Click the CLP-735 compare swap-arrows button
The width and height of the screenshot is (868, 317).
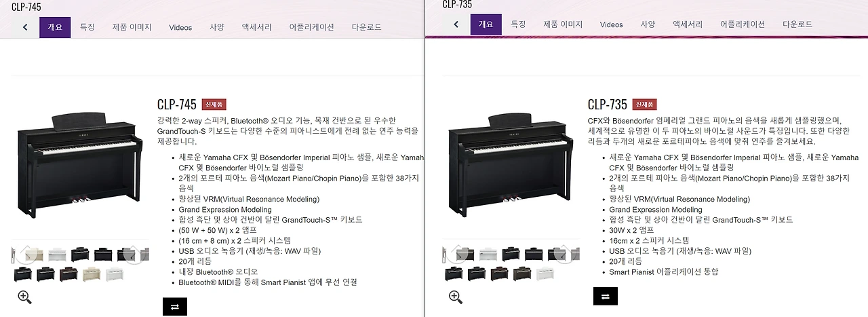[606, 297]
